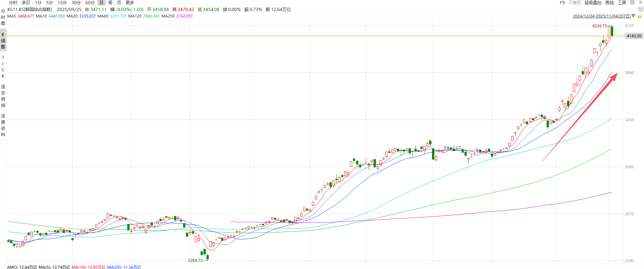Click the 2284.72 low price label
Image resolution: width=644 pixels, height=269 pixels.
point(195,261)
